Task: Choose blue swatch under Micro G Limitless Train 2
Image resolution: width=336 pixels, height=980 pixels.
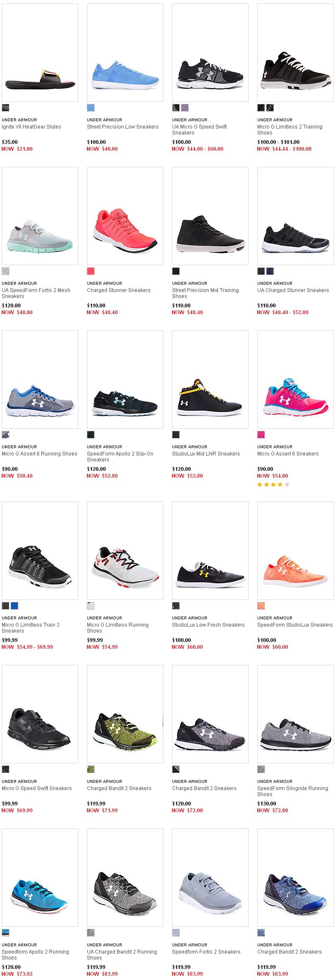Action: point(14,606)
